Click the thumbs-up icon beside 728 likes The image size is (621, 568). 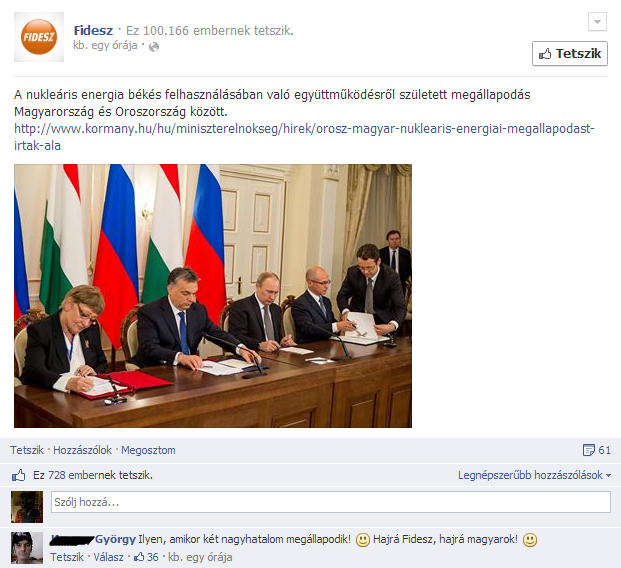pyautogui.click(x=18, y=475)
